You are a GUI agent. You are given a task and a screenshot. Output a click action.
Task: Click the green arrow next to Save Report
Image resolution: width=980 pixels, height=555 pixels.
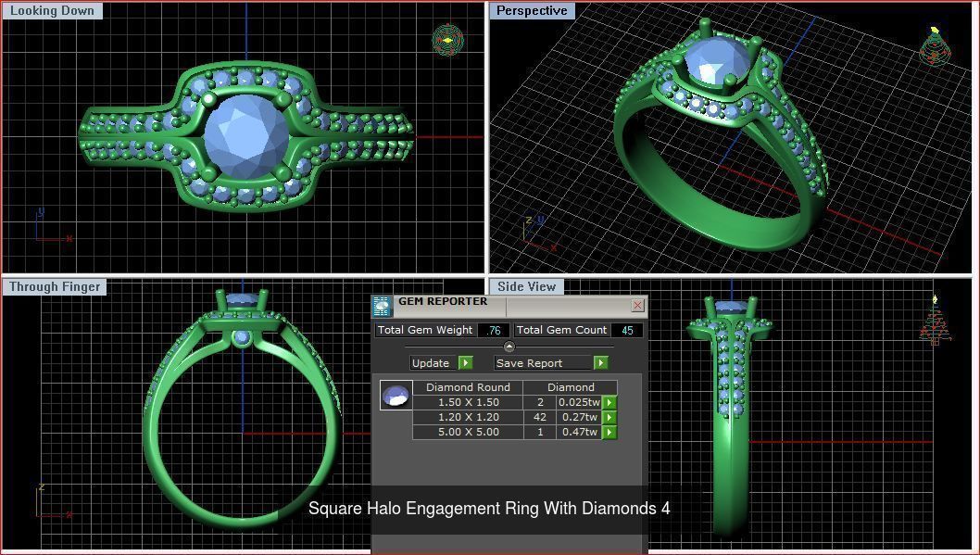(x=600, y=363)
